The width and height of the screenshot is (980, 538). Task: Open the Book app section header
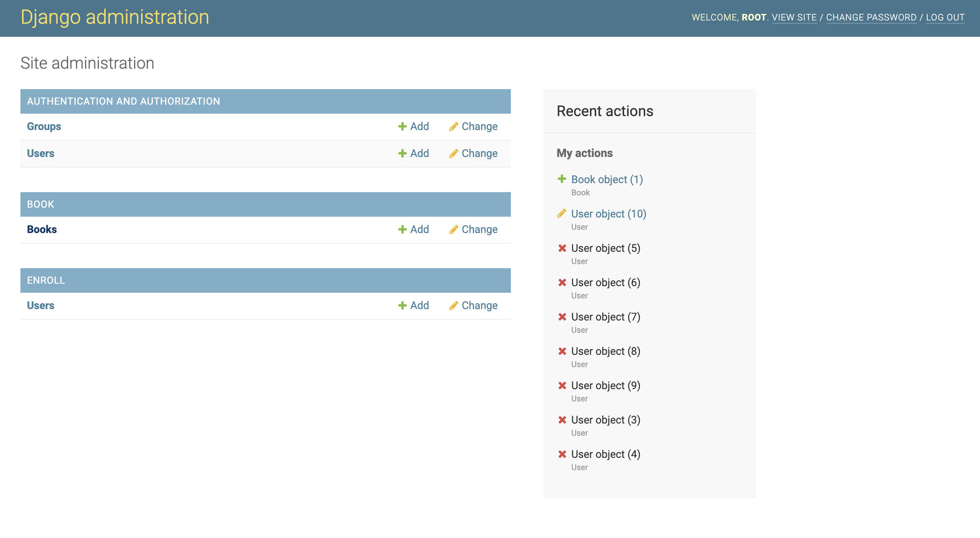[x=40, y=204]
